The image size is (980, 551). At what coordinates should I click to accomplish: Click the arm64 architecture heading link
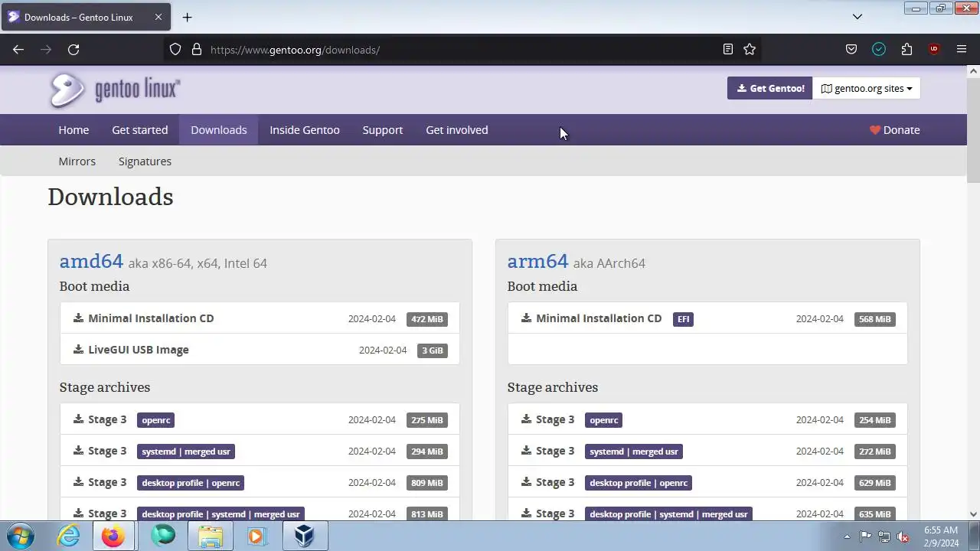point(537,261)
